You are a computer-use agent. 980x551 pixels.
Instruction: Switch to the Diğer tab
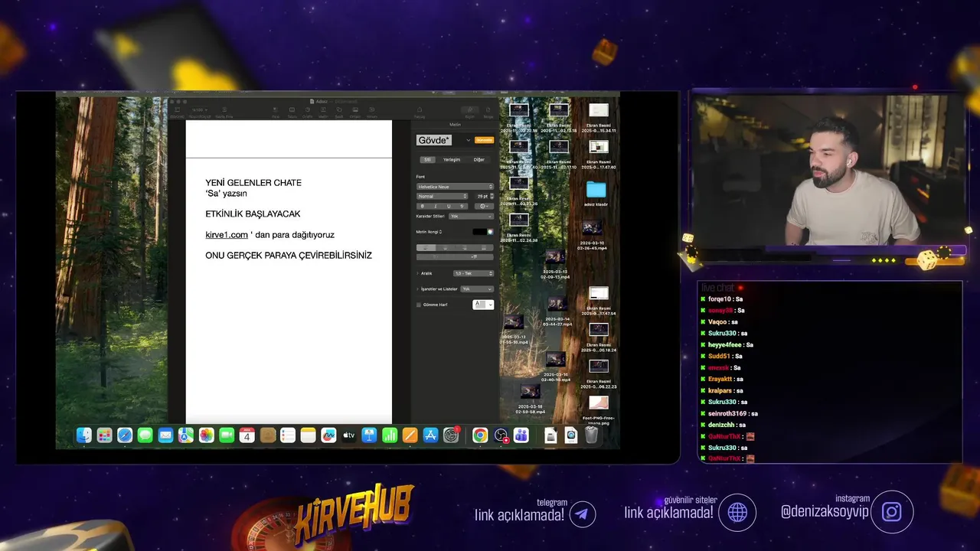point(479,159)
